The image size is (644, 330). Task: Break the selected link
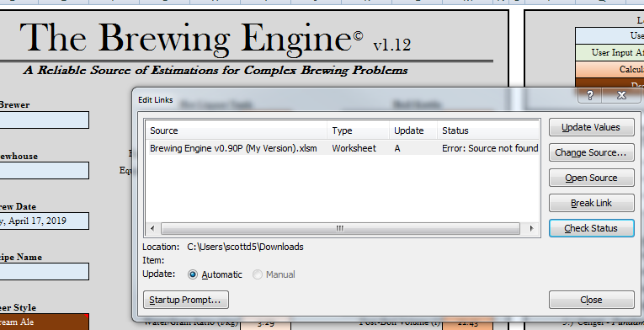(x=592, y=203)
